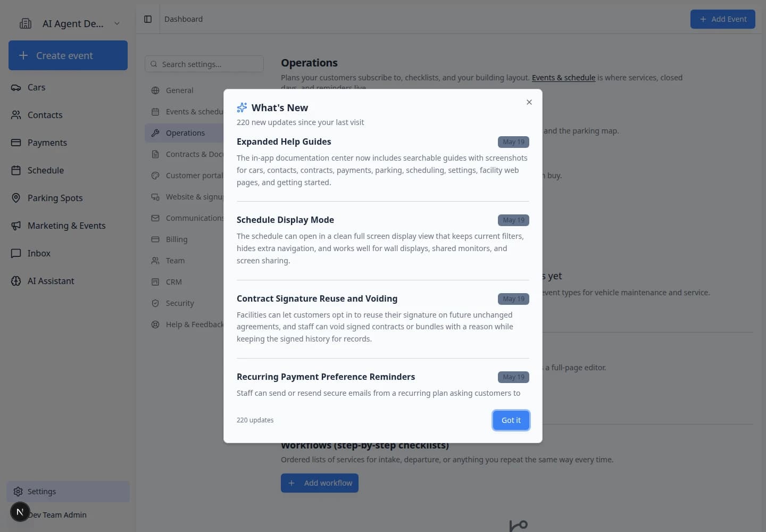Click the Inbox message icon
766x532 pixels.
(16, 253)
